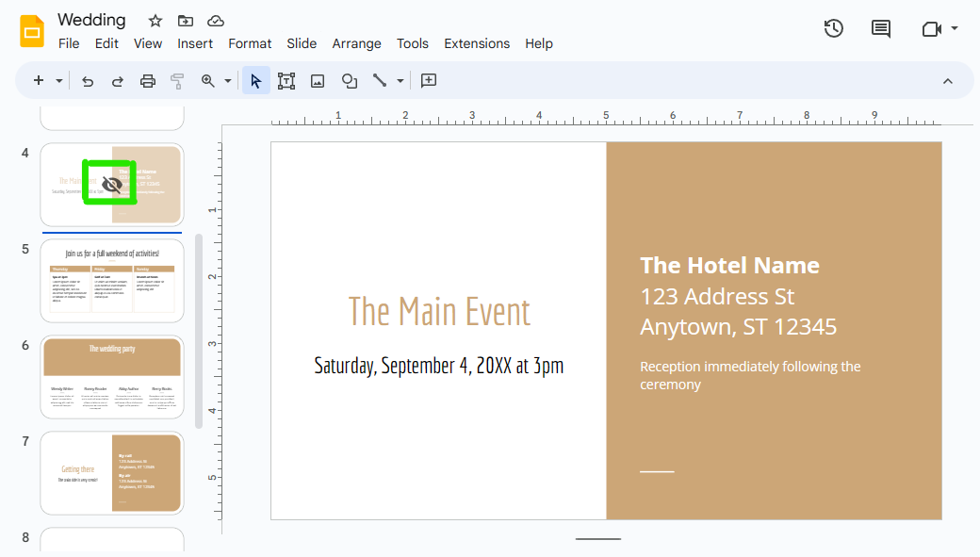Open the Extensions menu

477,43
